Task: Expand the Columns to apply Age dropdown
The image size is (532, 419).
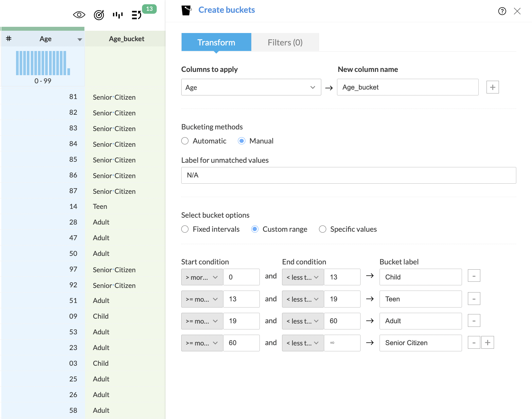Action: 251,87
